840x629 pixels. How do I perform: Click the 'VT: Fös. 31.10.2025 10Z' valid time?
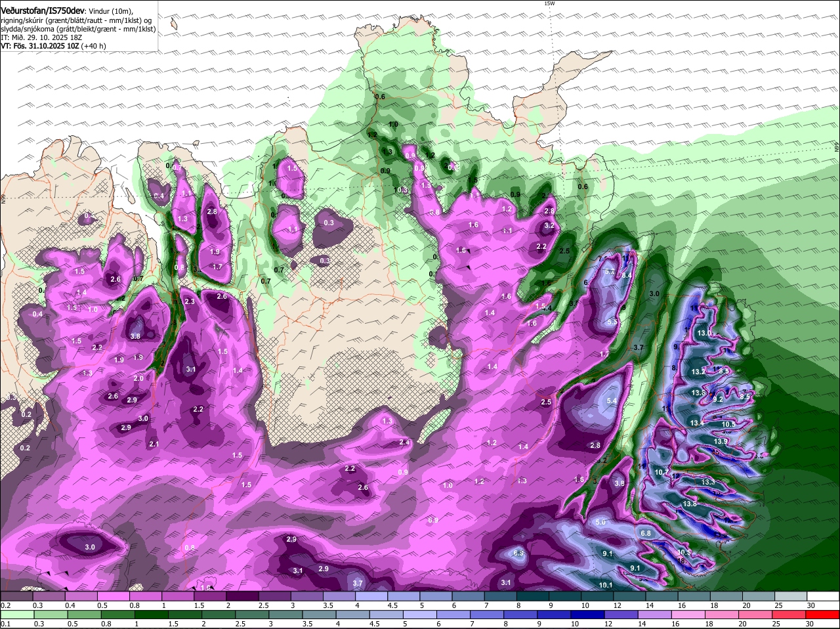point(40,46)
